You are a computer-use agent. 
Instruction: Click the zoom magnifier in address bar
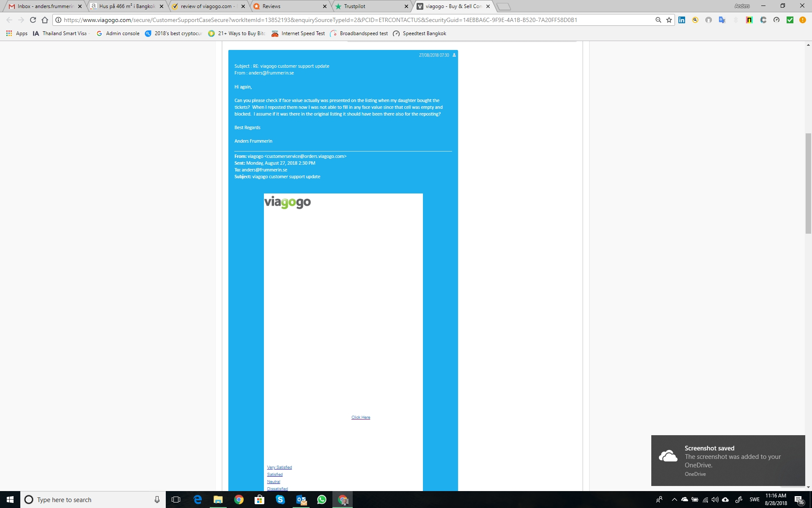658,20
